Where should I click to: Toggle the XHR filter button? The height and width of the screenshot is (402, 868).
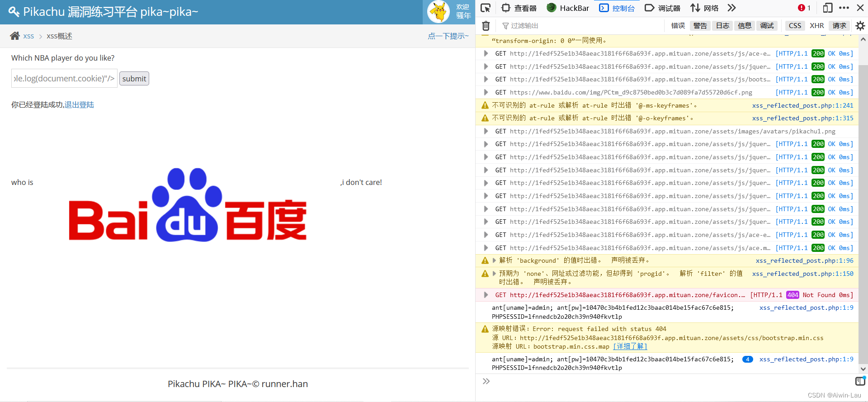(x=816, y=26)
